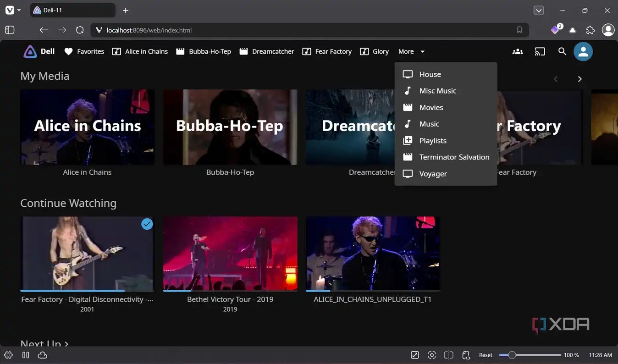The width and height of the screenshot is (618, 364).
Task: Open the Fear Factory tab
Action: pyautogui.click(x=327, y=51)
